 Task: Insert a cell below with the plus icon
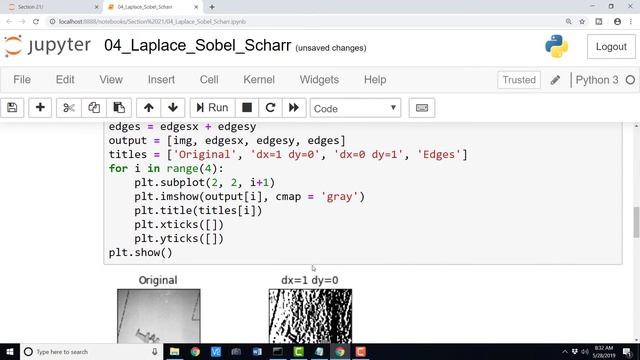pyautogui.click(x=40, y=108)
